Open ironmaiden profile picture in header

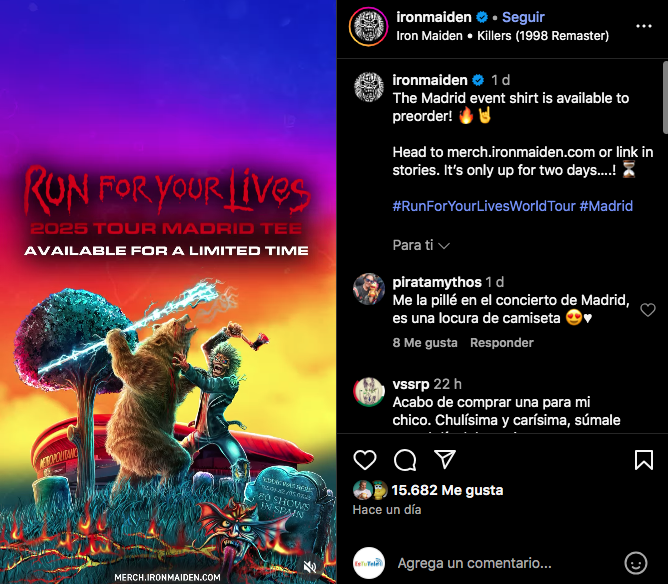pyautogui.click(x=369, y=26)
